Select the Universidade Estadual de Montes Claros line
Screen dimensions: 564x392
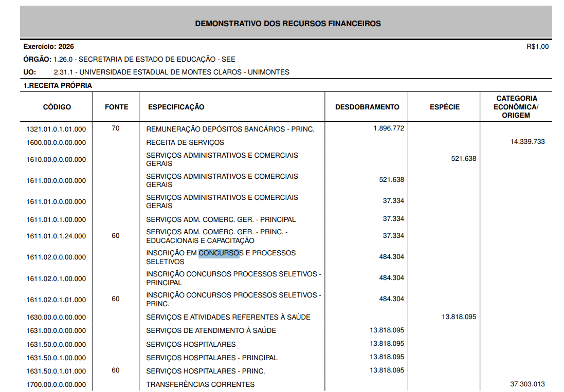pyautogui.click(x=171, y=72)
